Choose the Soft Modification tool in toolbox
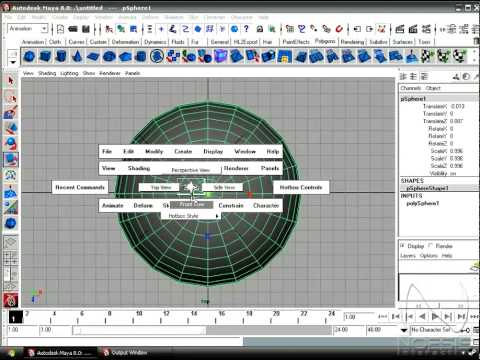The width and height of the screenshot is (480, 360). click(11, 192)
